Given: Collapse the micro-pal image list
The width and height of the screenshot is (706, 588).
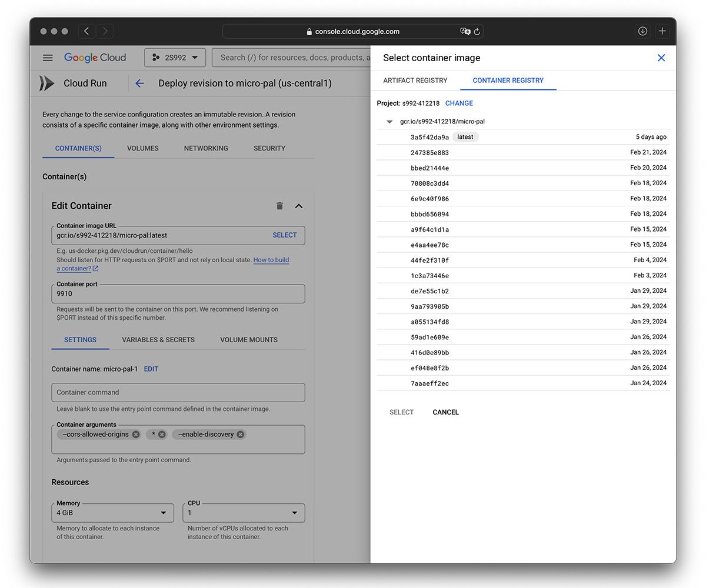Looking at the screenshot, I should [x=389, y=121].
